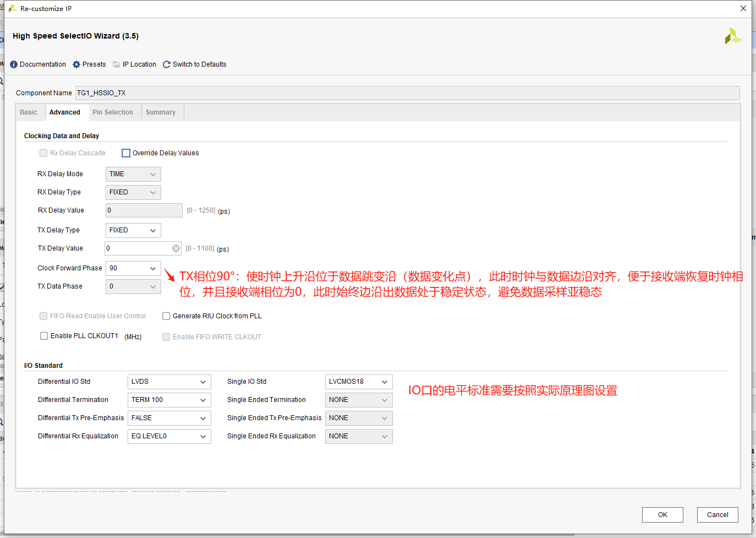Open the Documentation link
This screenshot has width=756, height=538.
click(x=43, y=64)
